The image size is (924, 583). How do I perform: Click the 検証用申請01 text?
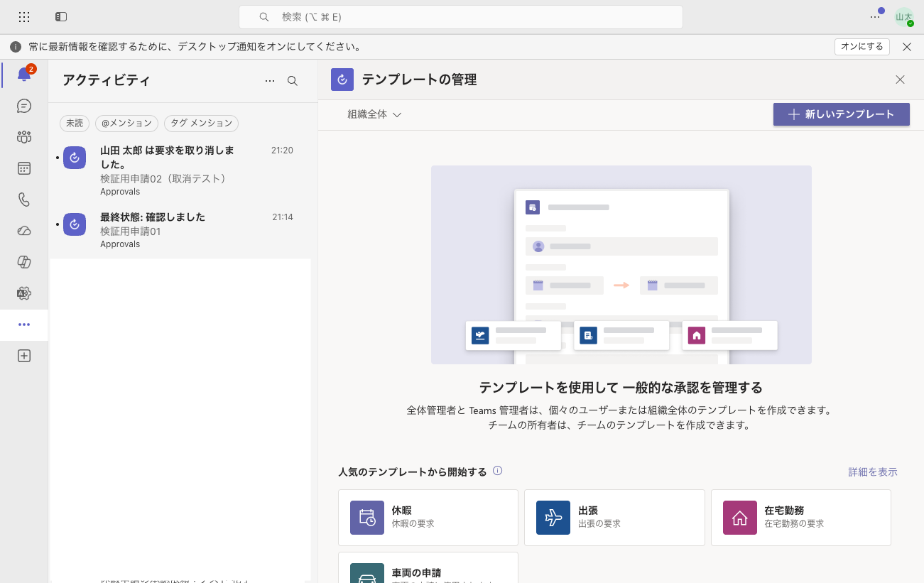pos(131,231)
